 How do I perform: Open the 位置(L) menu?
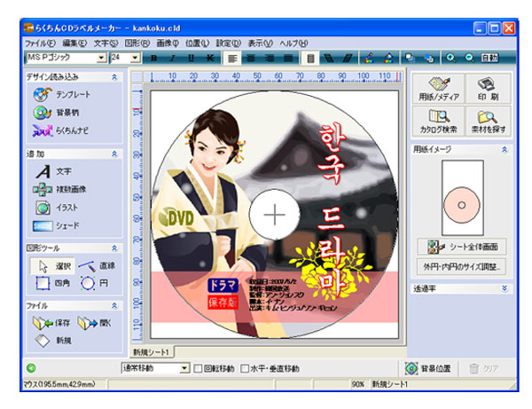197,43
